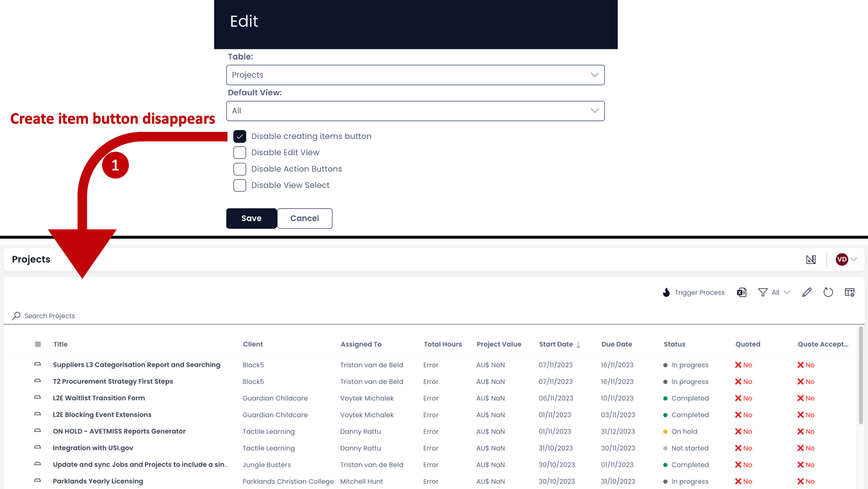
Task: Sort by the Due Date column header
Action: tap(617, 344)
